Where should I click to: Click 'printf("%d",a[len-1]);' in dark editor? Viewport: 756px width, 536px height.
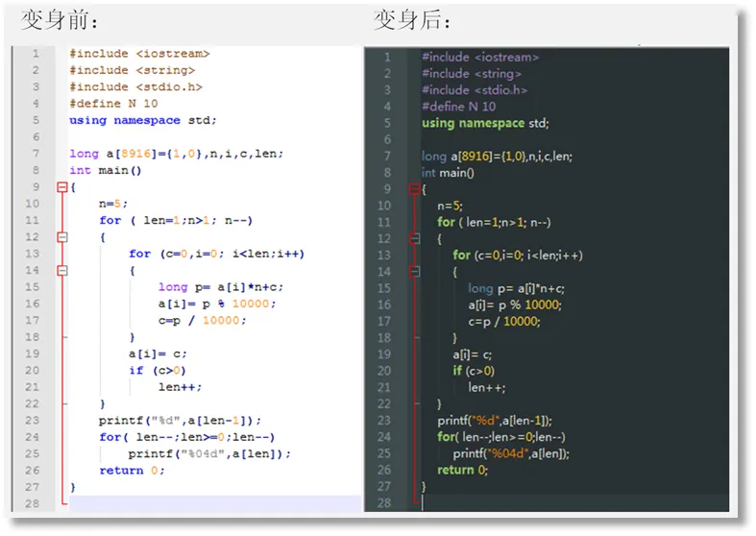[495, 421]
